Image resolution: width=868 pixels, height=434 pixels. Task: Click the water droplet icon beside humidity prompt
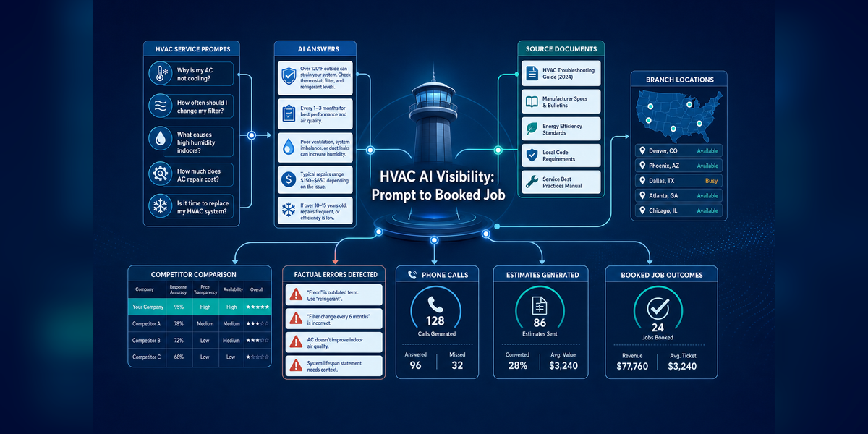pos(159,138)
